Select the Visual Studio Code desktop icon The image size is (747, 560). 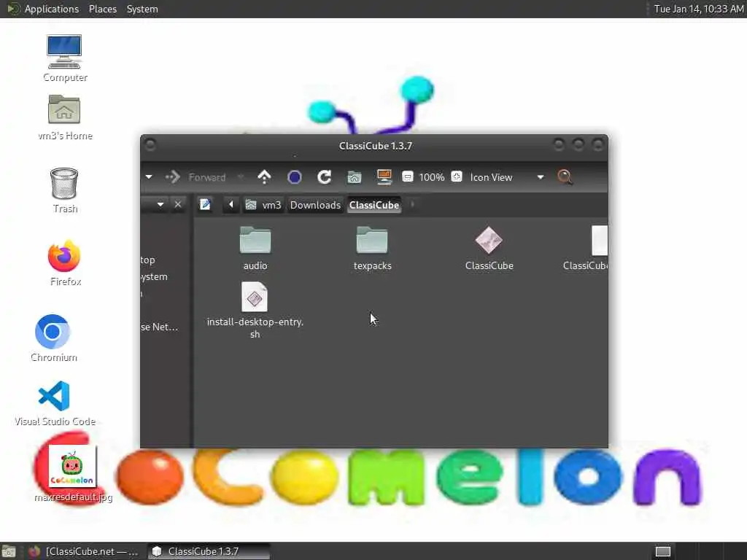55,402
